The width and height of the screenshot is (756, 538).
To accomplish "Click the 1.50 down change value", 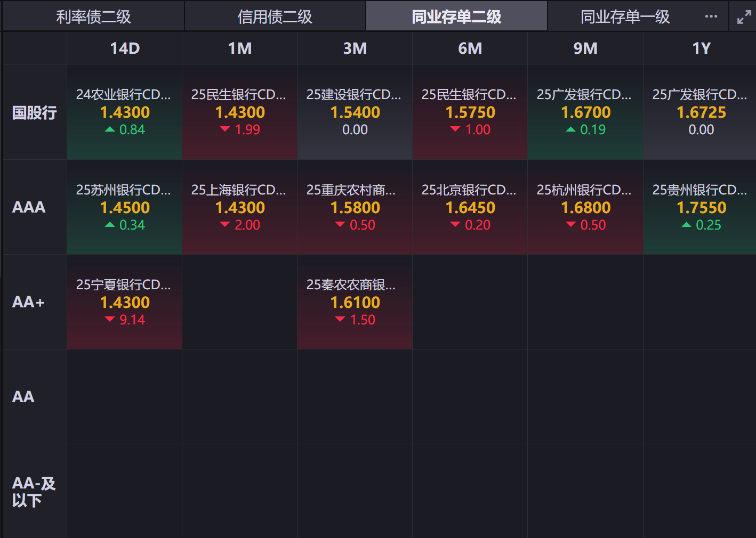I will [363, 320].
